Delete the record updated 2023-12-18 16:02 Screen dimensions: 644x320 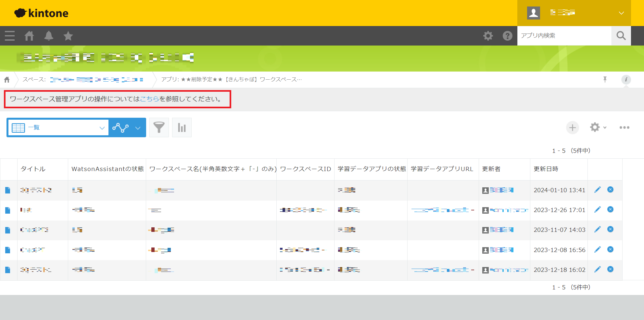pos(610,269)
